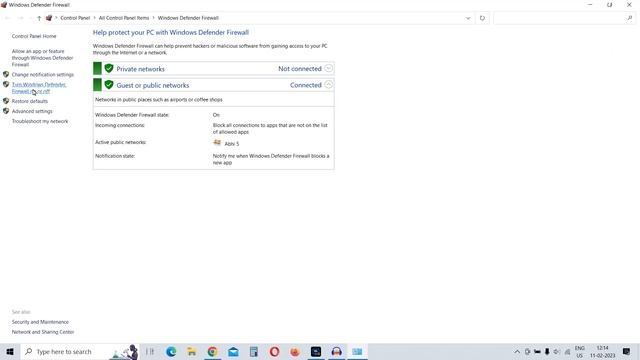Click shield icon beside Restore defaults

[6, 101]
